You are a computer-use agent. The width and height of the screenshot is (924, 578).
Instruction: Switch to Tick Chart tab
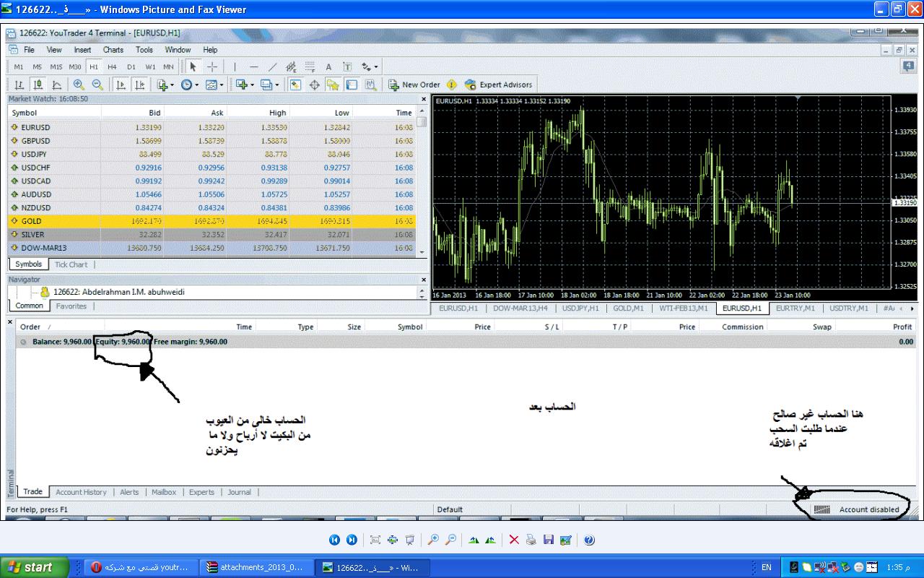point(71,264)
